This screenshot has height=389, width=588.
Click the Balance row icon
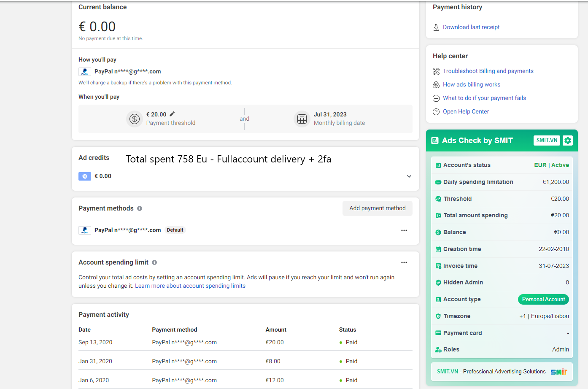[438, 232]
